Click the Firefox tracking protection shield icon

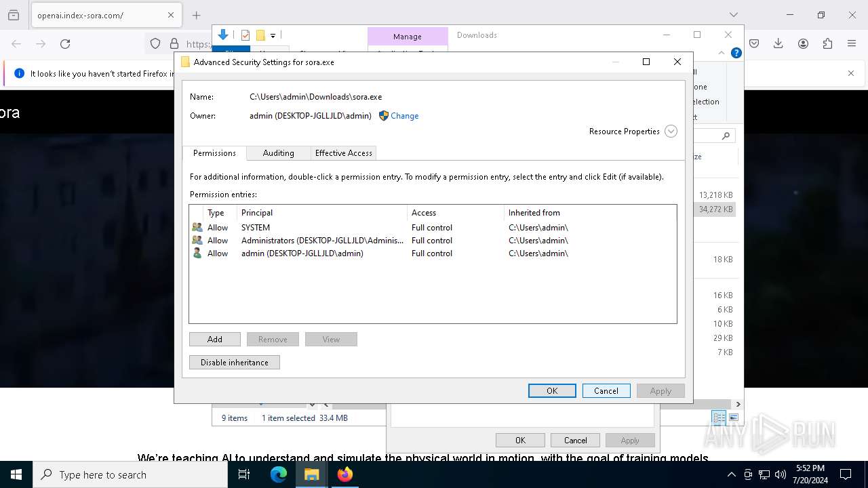pyautogui.click(x=155, y=43)
